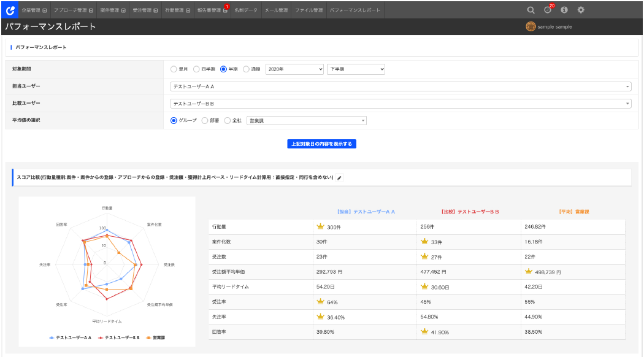Open the settings gear icon
Screen dimensions: 644x357
(581, 10)
